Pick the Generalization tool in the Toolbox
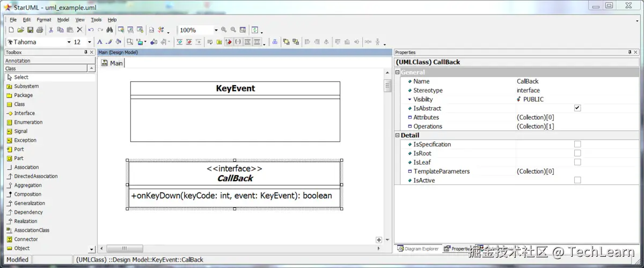The image size is (644, 268). (x=30, y=203)
